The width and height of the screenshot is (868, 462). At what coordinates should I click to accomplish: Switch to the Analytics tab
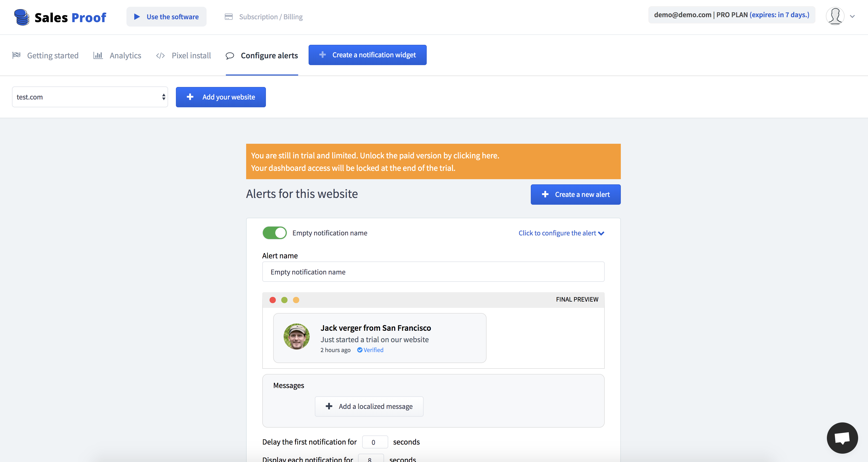(x=117, y=55)
